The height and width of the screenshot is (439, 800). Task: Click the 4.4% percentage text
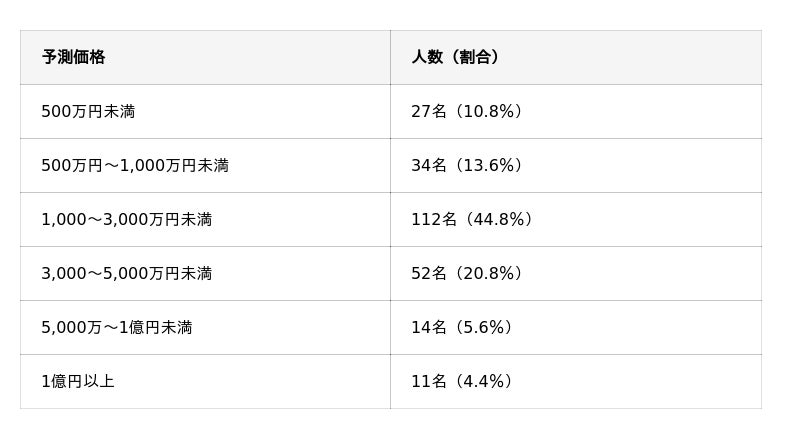pos(484,381)
